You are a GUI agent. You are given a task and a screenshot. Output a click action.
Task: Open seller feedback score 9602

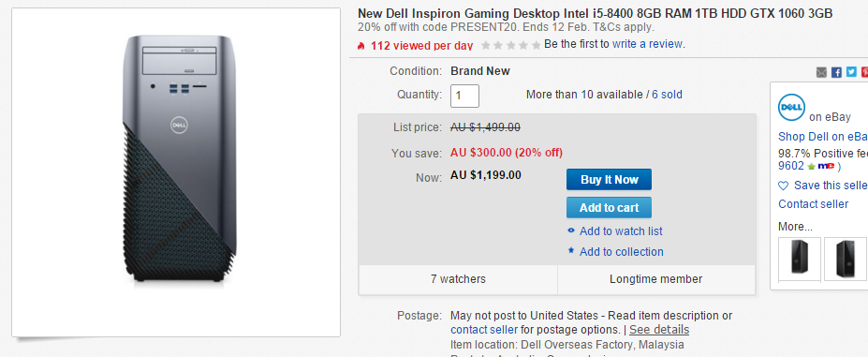791,166
